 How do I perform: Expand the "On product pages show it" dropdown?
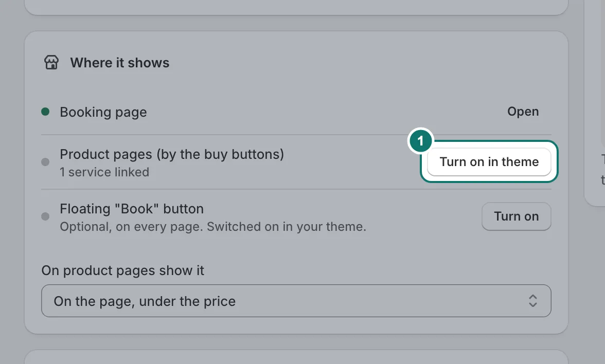[296, 301]
